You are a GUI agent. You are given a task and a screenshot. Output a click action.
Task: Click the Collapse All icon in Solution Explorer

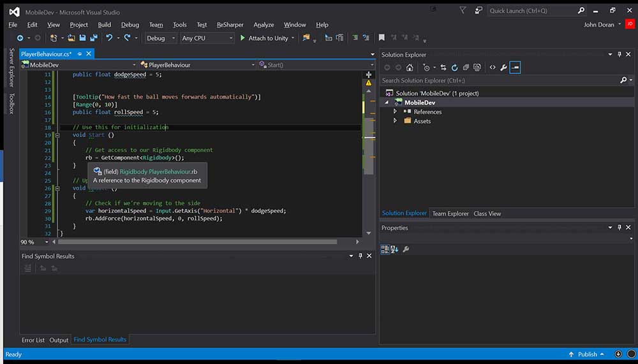pos(466,68)
